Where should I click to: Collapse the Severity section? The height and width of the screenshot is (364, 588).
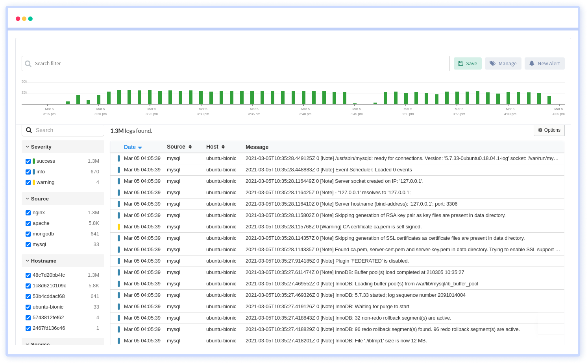[x=28, y=147]
